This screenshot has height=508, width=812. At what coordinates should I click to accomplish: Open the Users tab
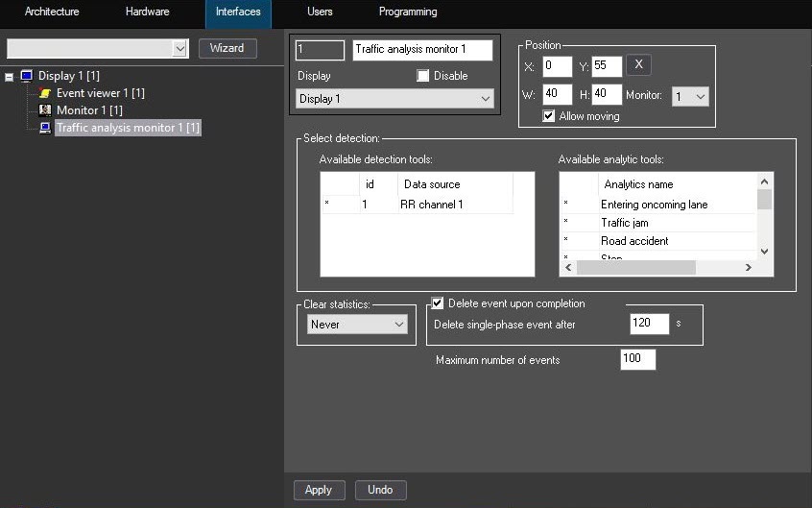point(320,12)
